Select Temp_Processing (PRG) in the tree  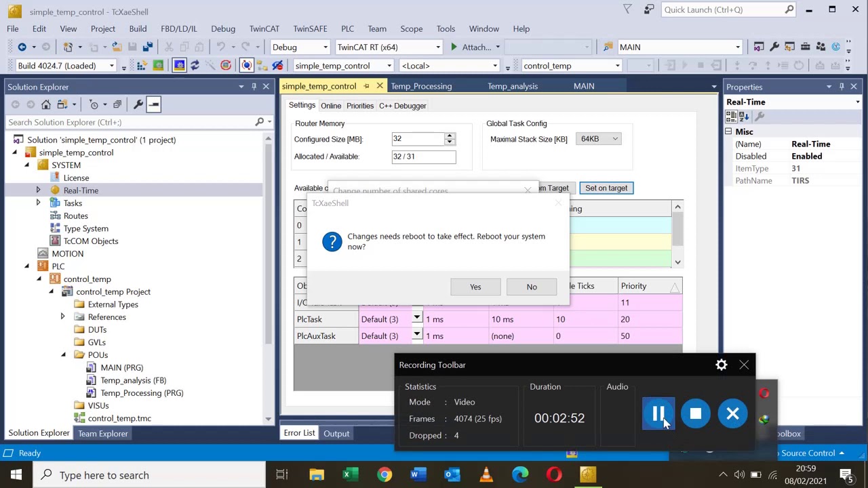142,393
